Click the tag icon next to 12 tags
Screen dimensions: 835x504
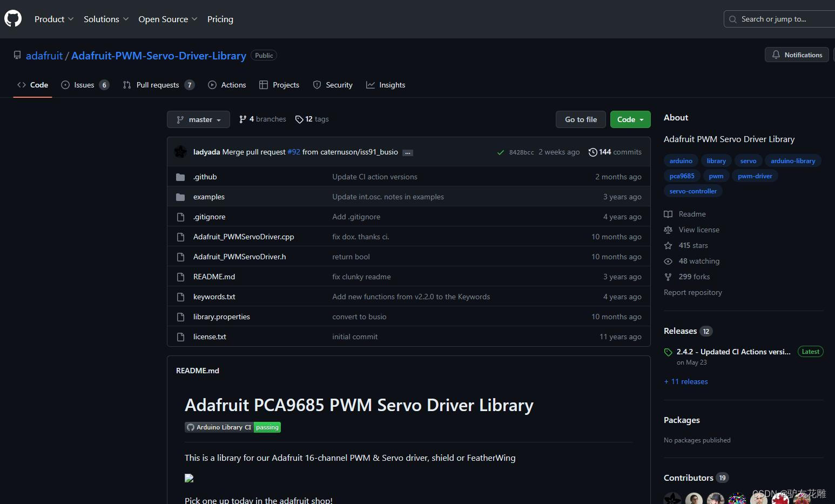pos(299,119)
